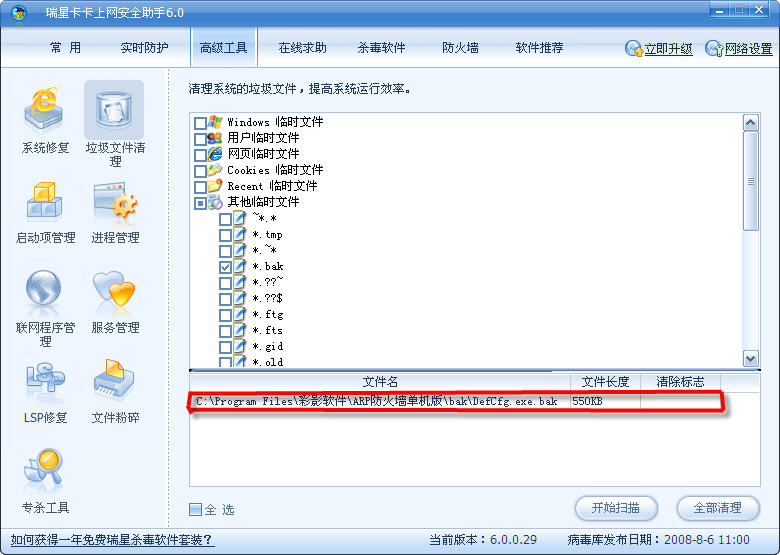Image resolution: width=780 pixels, height=555 pixels.
Task: Check the Recent 临时文件 checkbox
Action: point(200,187)
